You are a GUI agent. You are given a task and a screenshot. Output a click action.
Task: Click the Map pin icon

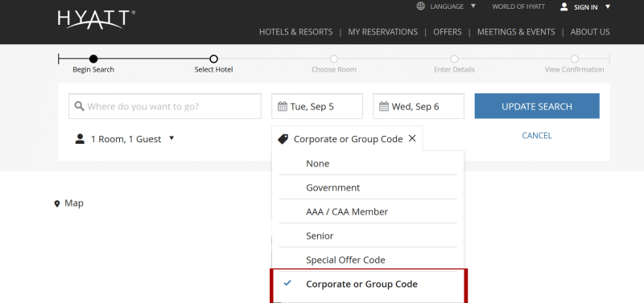[57, 204]
